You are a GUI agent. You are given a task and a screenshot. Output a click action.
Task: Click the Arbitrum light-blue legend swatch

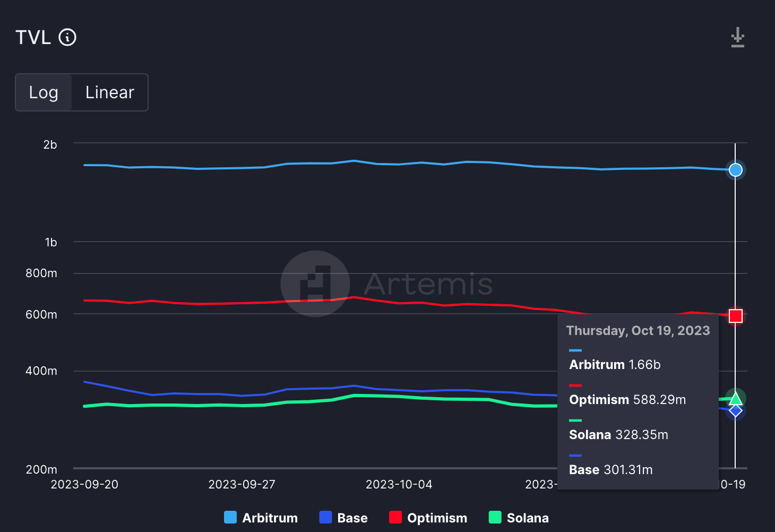[230, 517]
